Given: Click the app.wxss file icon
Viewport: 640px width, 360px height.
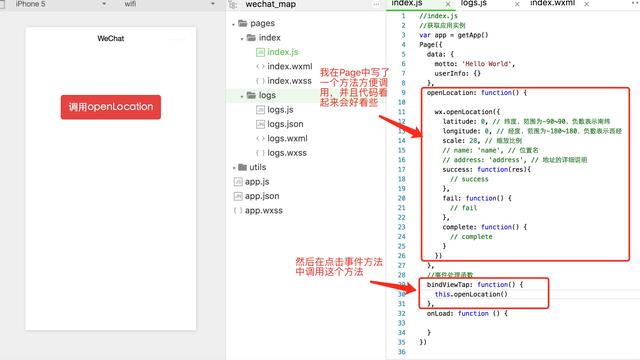Looking at the screenshot, I should [238, 211].
